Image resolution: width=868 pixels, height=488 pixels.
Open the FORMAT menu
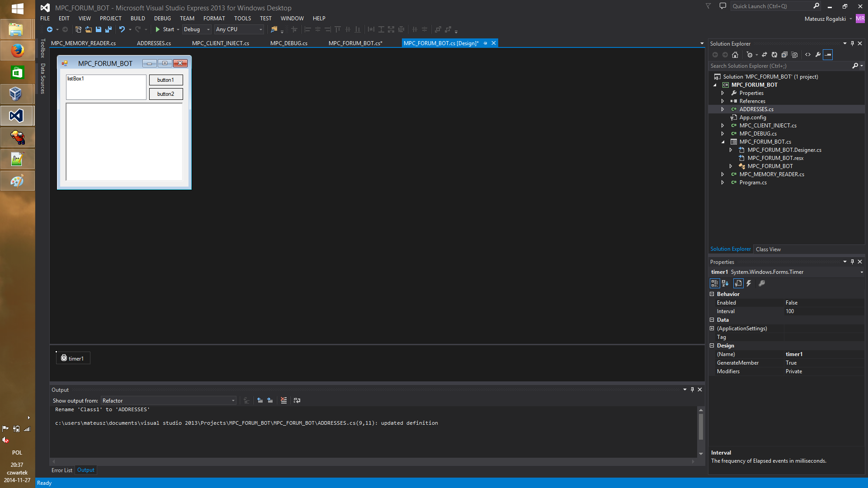[x=214, y=19]
